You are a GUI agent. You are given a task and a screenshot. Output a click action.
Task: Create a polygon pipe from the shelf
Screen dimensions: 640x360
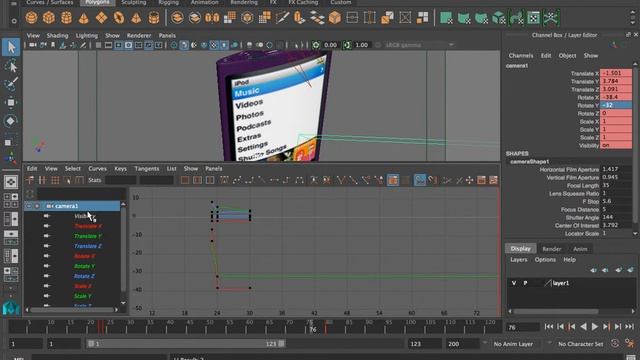click(x=154, y=18)
